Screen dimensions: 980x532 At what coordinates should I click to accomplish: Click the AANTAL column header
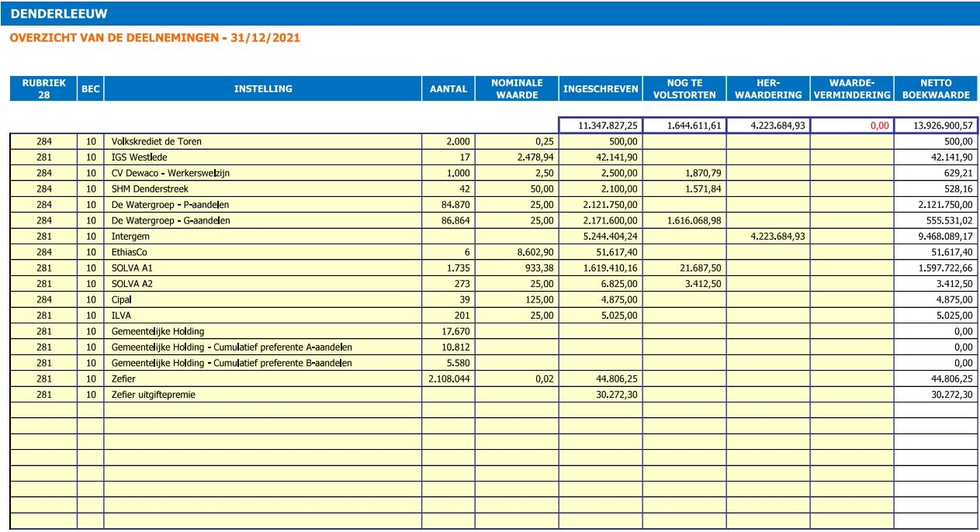(x=448, y=88)
